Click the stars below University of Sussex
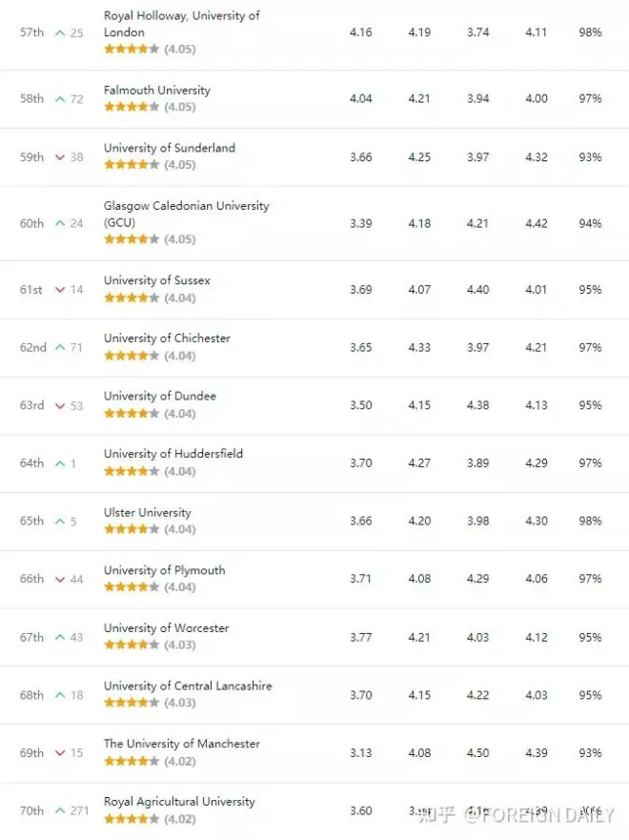The width and height of the screenshot is (629, 840). pyautogui.click(x=132, y=297)
